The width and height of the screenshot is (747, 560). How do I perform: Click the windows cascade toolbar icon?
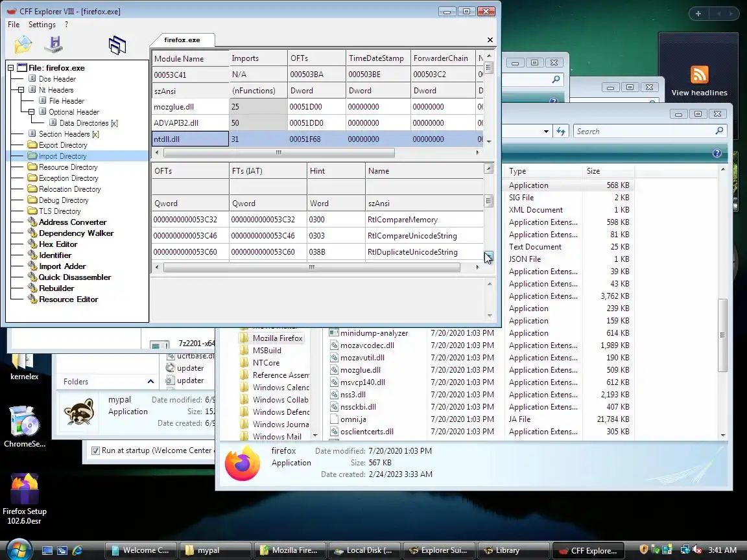click(x=117, y=45)
